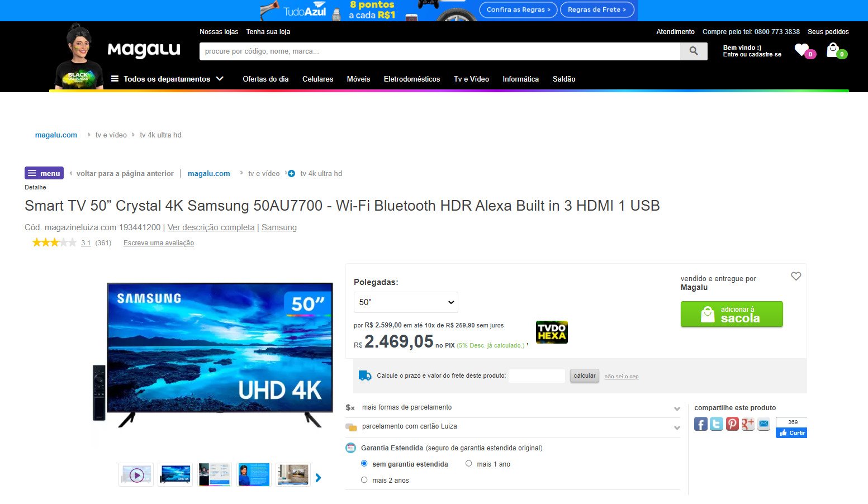This screenshot has width=868, height=504.
Task: Share product on Pinterest
Action: tap(732, 424)
